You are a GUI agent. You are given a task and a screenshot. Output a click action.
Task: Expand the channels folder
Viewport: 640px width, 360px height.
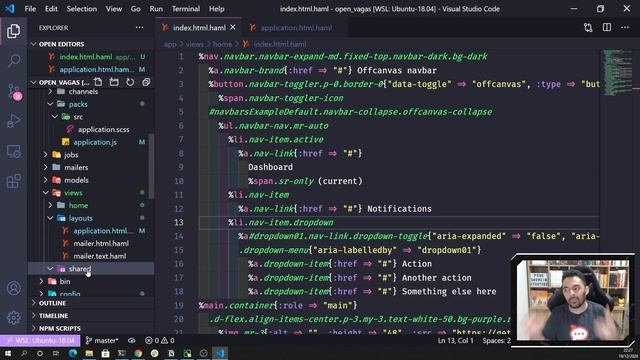[50, 91]
